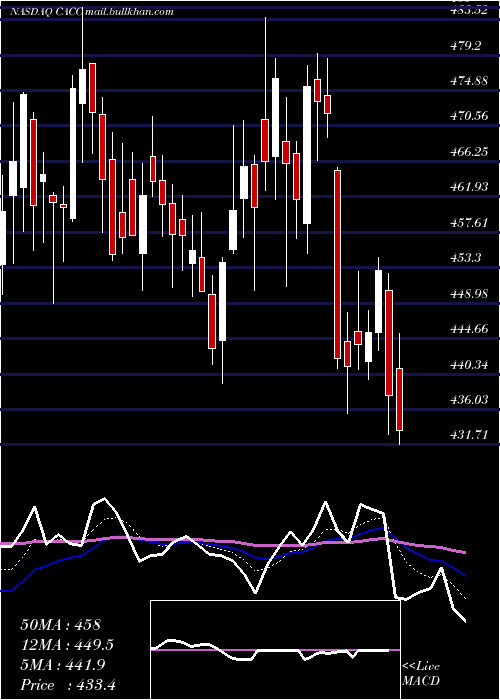This screenshot has width=500, height=700.
Task: Click the 470.56 price axis label
Action: [x=468, y=116]
